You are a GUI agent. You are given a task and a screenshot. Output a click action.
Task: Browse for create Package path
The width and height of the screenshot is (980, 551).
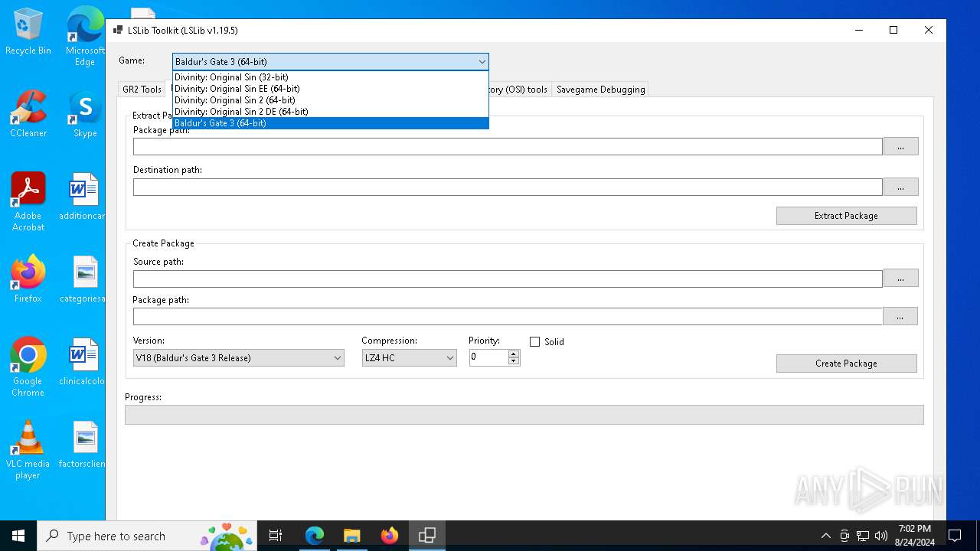pyautogui.click(x=900, y=316)
